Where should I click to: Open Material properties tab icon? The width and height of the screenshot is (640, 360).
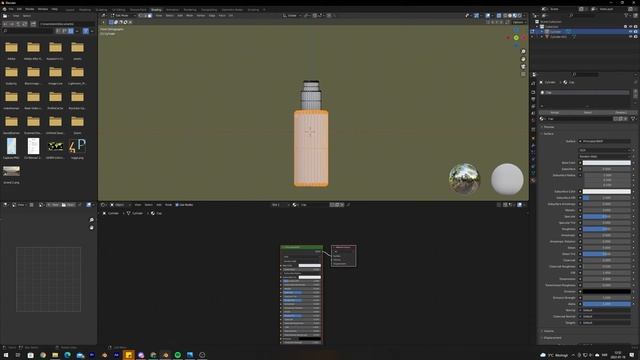[x=533, y=180]
